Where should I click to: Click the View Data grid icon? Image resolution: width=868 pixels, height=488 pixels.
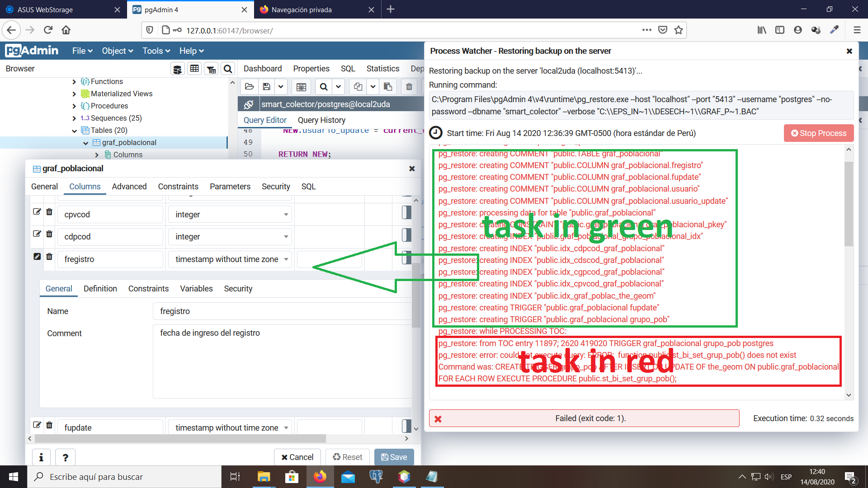click(194, 69)
